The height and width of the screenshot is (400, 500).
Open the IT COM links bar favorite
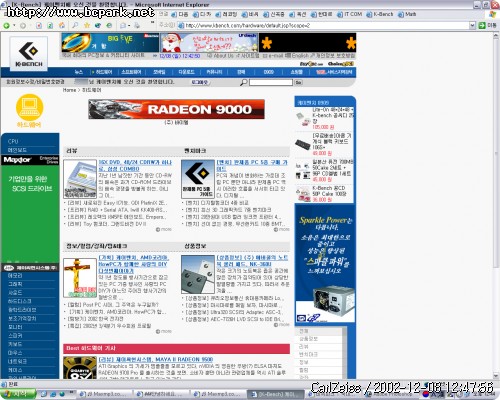(x=350, y=14)
